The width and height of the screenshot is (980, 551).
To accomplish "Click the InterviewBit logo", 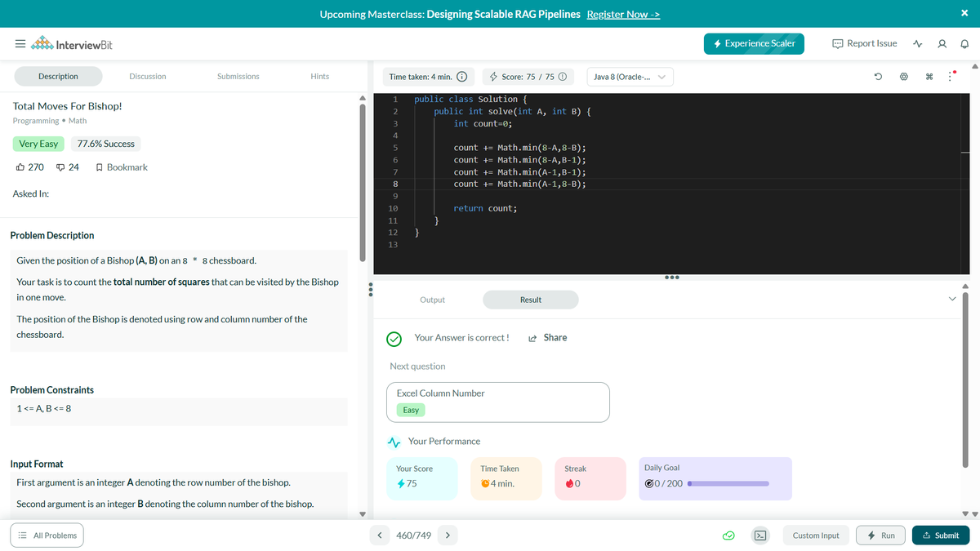I will click(72, 44).
